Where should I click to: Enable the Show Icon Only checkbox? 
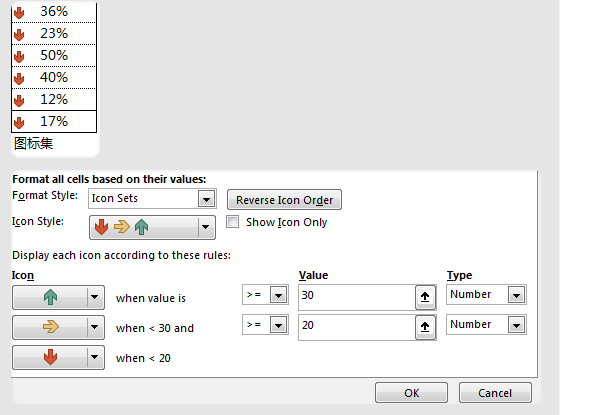pos(232,222)
